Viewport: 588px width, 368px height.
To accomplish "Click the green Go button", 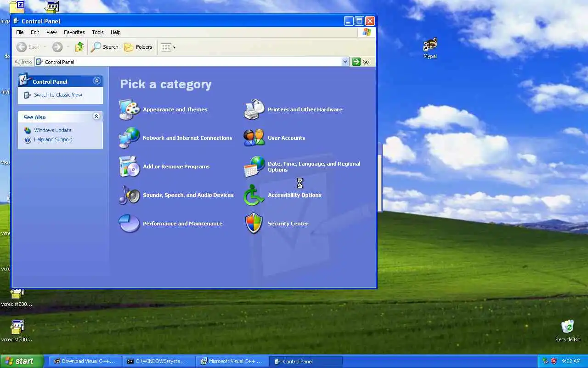I will point(361,62).
